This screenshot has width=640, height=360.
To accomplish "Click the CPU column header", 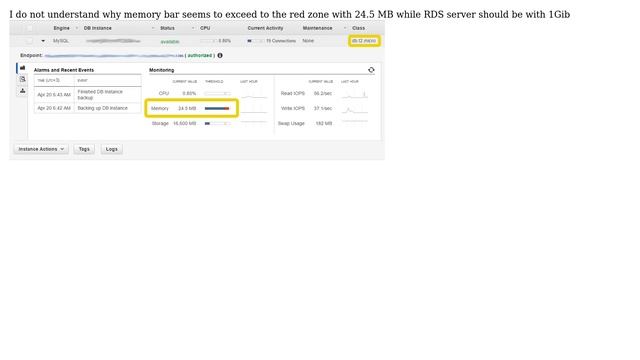I will coord(205,28).
